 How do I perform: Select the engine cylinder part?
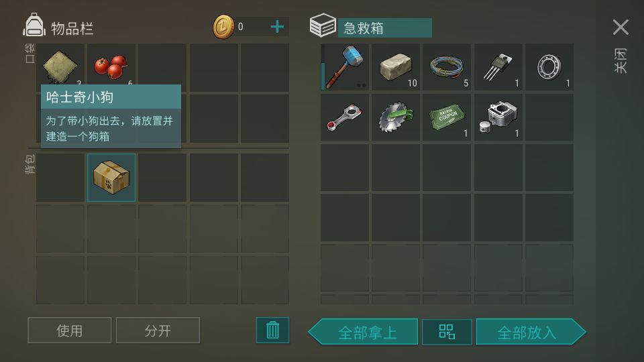(x=498, y=117)
